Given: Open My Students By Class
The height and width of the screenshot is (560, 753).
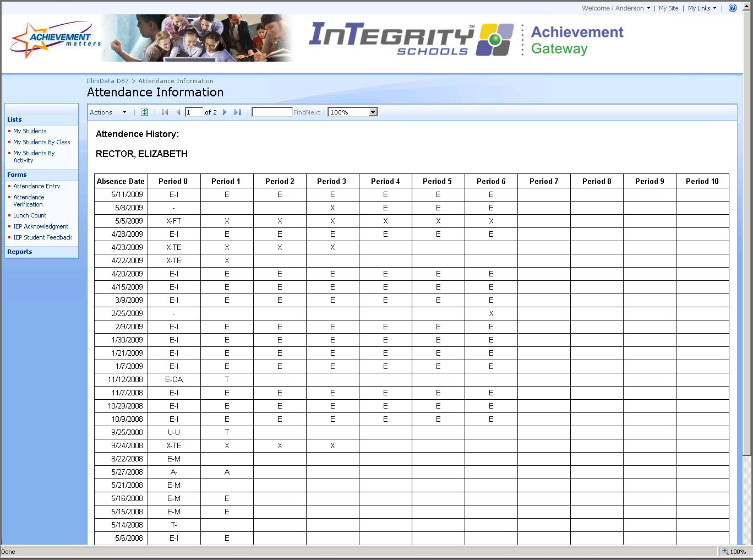Looking at the screenshot, I should click(42, 142).
